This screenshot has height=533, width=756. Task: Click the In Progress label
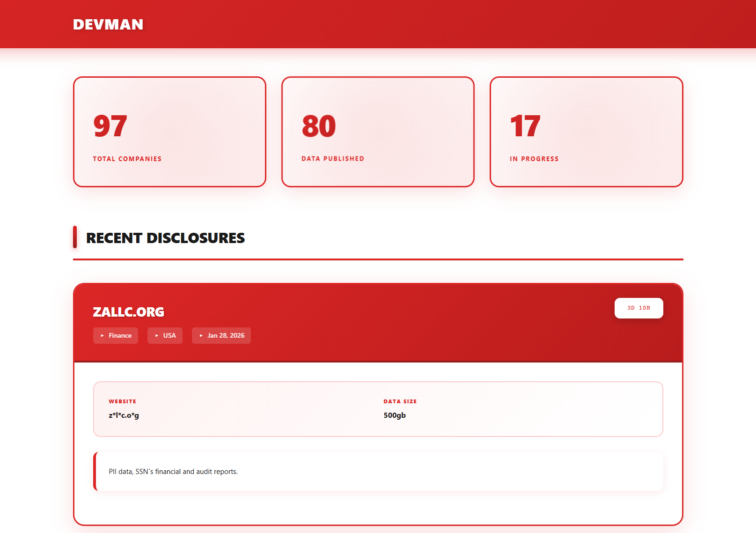(x=534, y=159)
